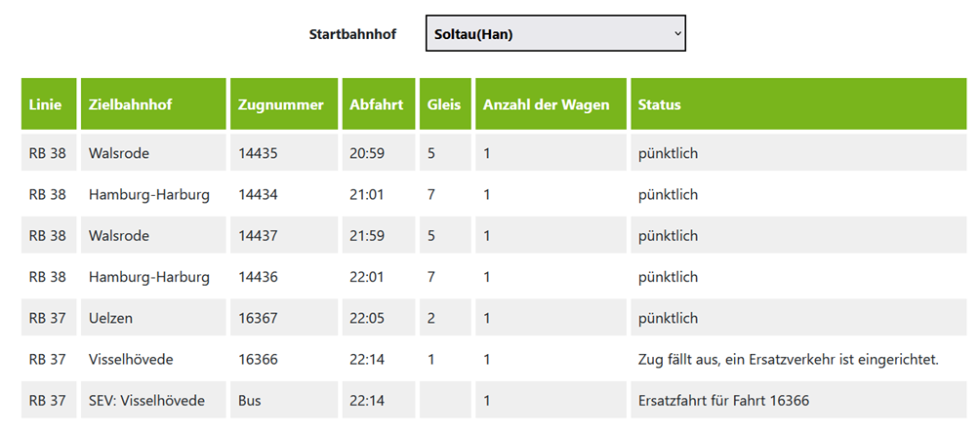Click the Anzahl der Wagen column header
This screenshot has width=980, height=432.
(x=551, y=104)
